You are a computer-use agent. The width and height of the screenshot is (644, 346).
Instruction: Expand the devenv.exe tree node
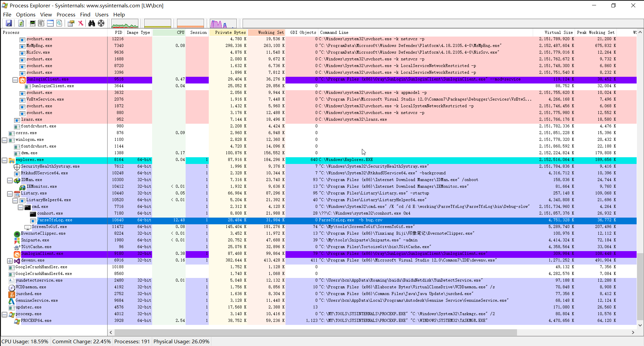point(10,261)
